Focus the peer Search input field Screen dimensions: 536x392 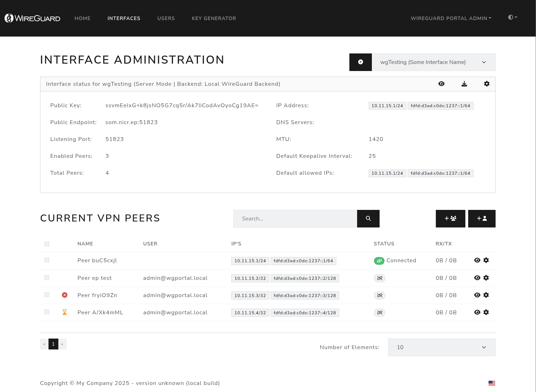[x=295, y=219]
